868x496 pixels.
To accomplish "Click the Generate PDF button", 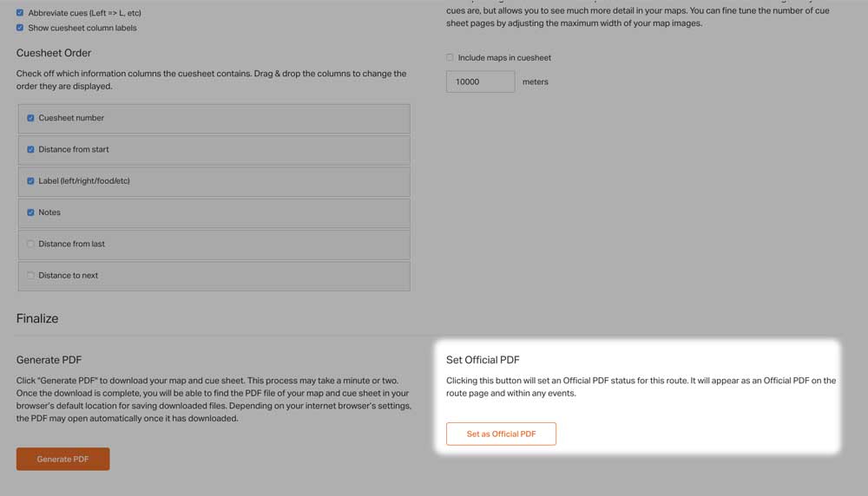I will (62, 459).
